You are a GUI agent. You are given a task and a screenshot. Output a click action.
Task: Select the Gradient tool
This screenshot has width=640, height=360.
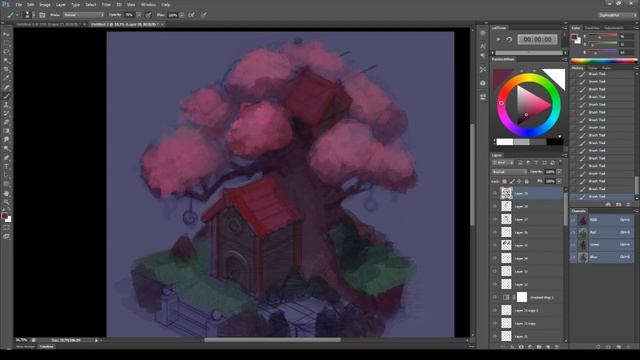click(x=6, y=131)
